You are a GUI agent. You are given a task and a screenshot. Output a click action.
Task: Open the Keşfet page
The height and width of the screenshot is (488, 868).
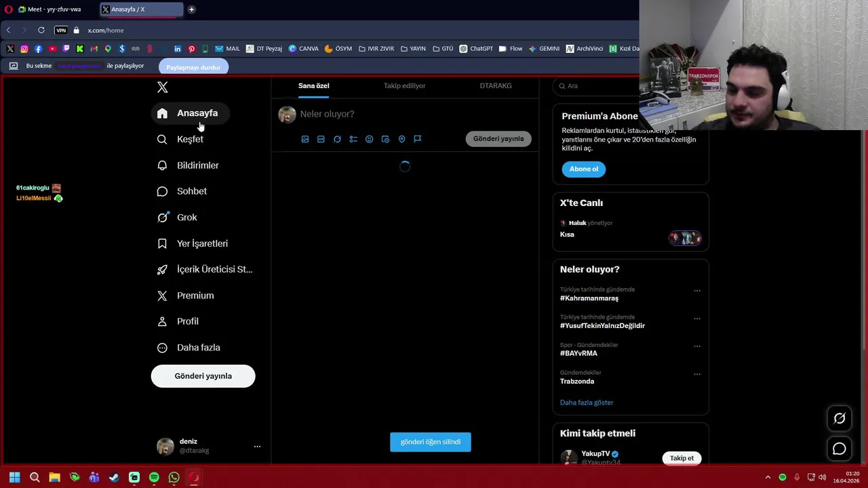[180, 139]
